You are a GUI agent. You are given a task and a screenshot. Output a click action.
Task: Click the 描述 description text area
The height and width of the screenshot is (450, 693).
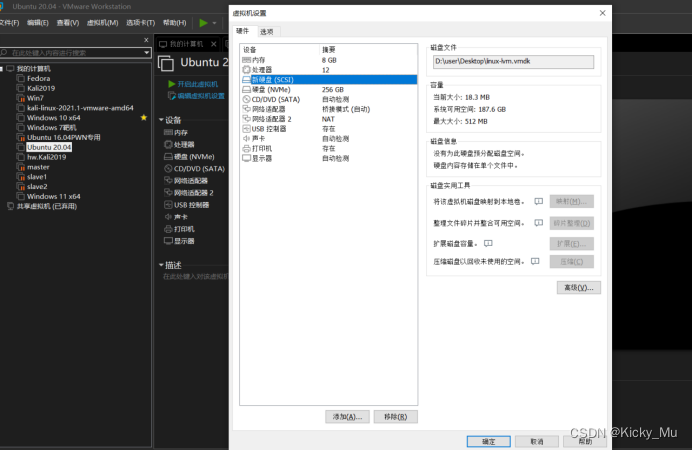[196, 277]
